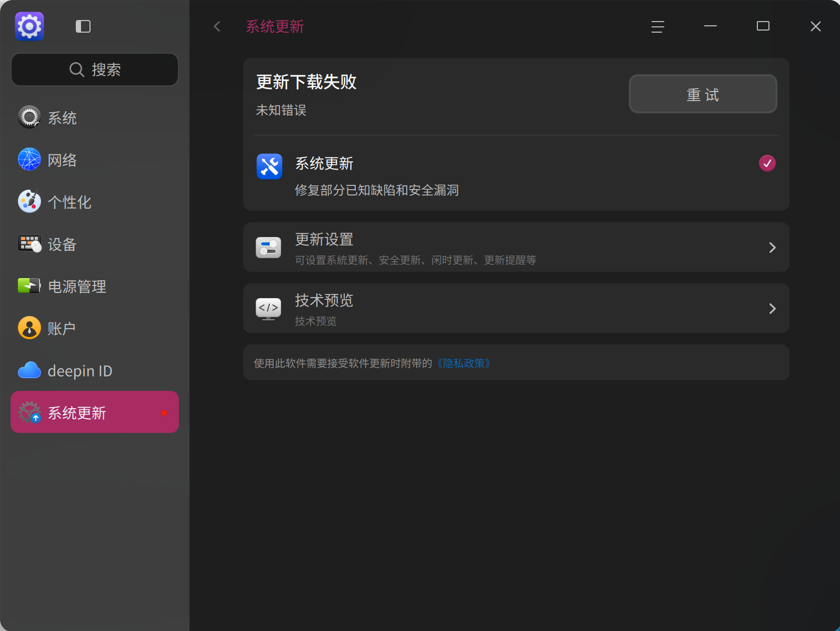The width and height of the screenshot is (840, 631).
Task: Select the 网络 globe icon
Action: click(x=29, y=159)
